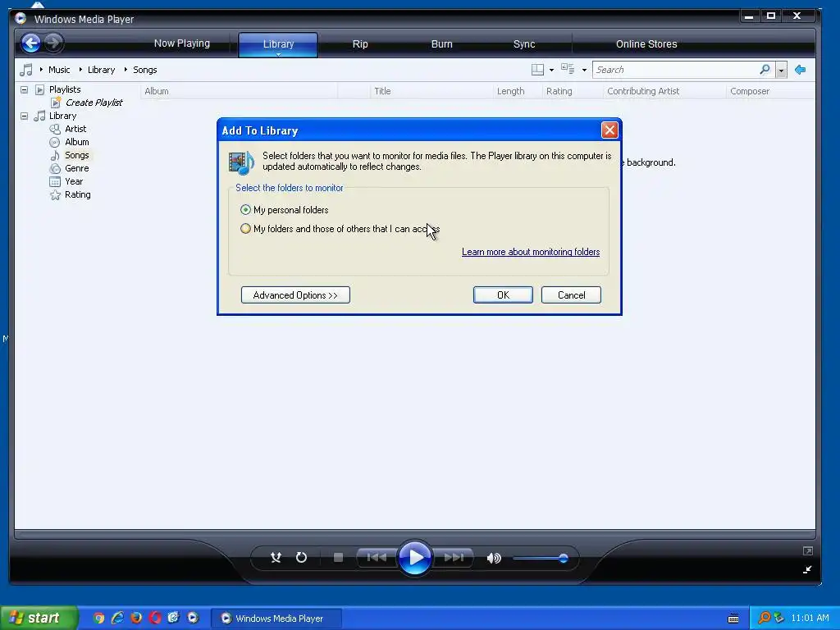Select Genre in the Library tree
The image size is (840, 630).
pyautogui.click(x=76, y=168)
